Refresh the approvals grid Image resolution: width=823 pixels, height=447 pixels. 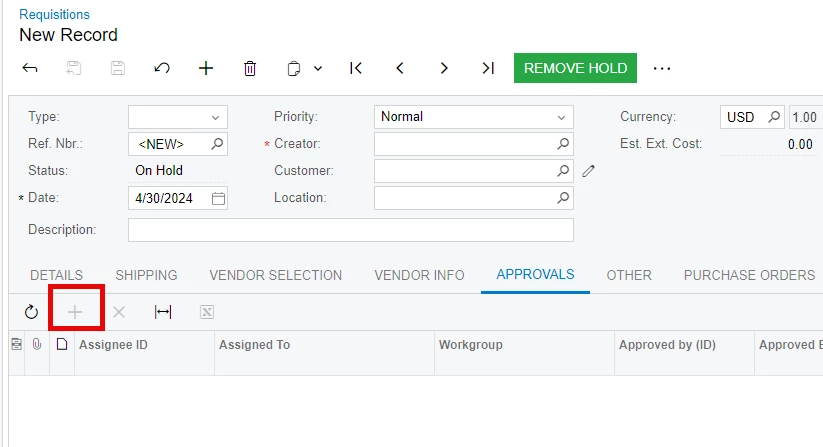click(31, 312)
